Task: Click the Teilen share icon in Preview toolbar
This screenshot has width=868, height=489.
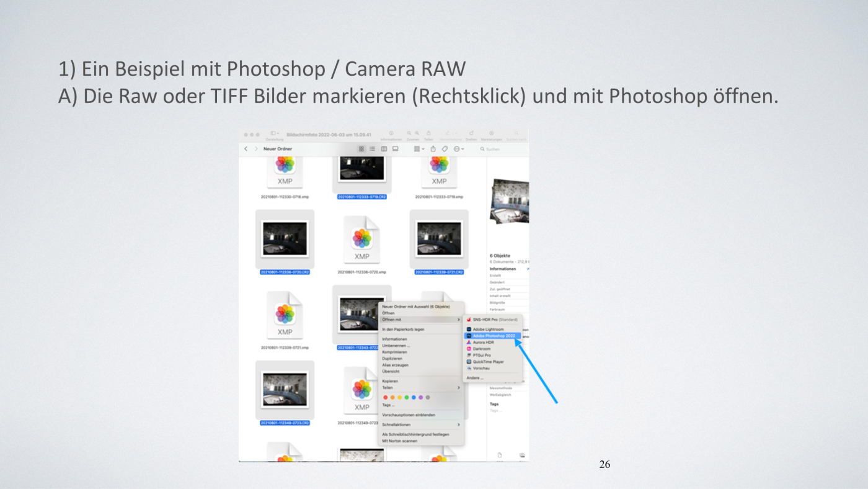Action: (428, 133)
